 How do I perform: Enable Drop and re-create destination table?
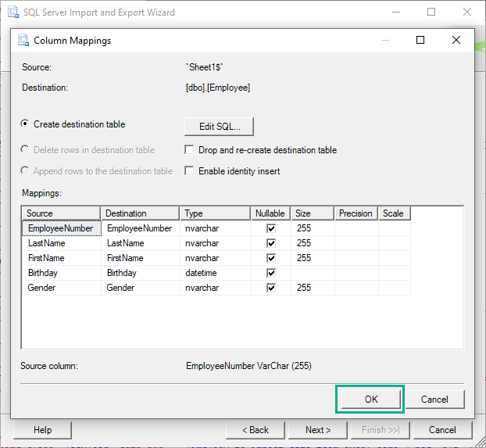(x=189, y=149)
